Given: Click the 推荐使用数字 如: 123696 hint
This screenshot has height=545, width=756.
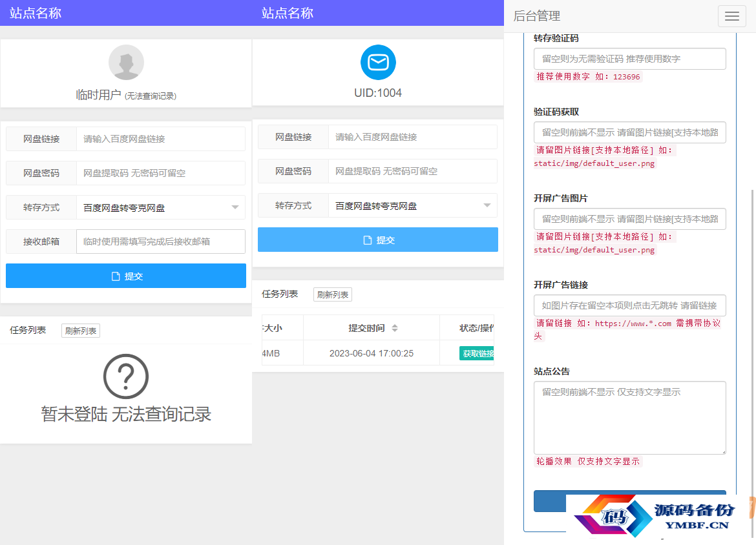Looking at the screenshot, I should (x=588, y=77).
